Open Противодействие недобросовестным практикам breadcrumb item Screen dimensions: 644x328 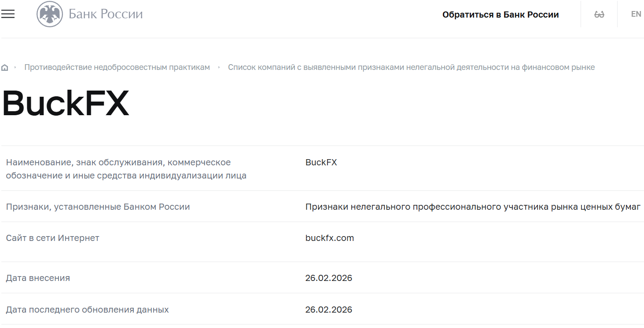(117, 67)
